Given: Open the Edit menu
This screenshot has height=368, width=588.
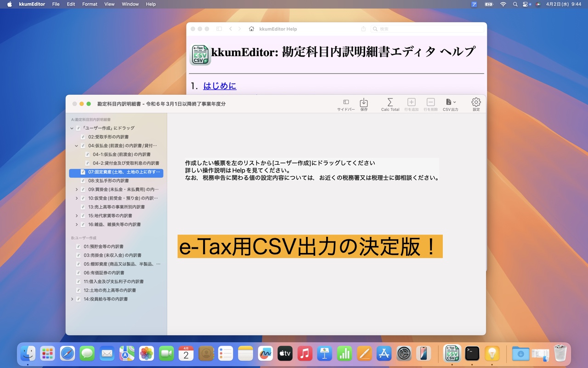Looking at the screenshot, I should coord(71,4).
